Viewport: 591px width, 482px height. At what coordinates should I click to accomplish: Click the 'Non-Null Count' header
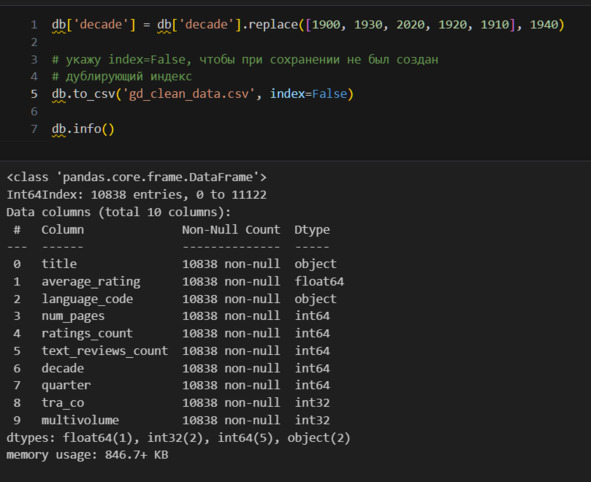point(231,230)
